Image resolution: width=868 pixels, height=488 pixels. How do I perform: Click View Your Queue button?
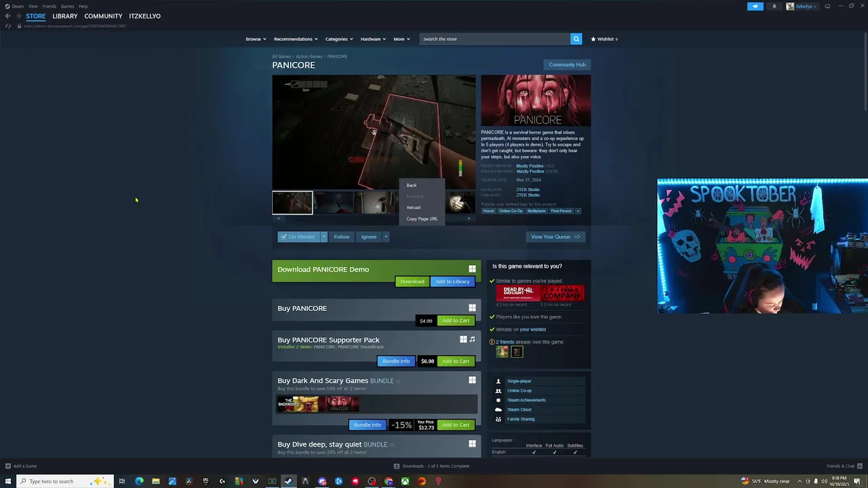click(555, 237)
